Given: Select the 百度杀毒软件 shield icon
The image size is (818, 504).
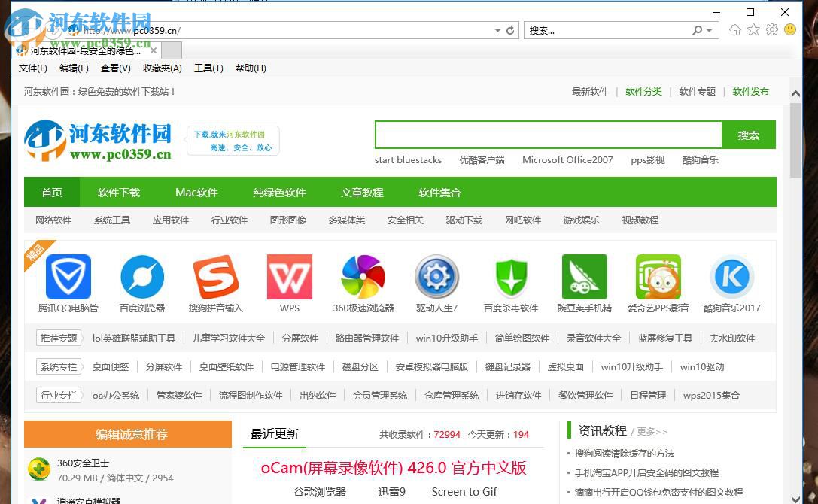Looking at the screenshot, I should (x=510, y=277).
